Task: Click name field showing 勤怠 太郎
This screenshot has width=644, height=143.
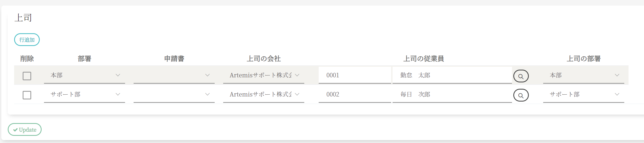Action: (x=452, y=75)
